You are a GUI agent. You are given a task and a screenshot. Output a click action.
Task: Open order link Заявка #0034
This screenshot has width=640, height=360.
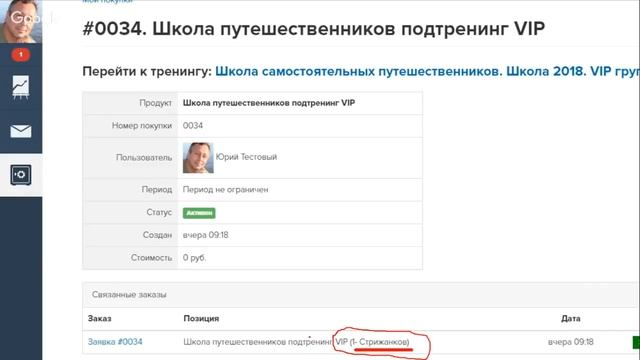coord(115,342)
